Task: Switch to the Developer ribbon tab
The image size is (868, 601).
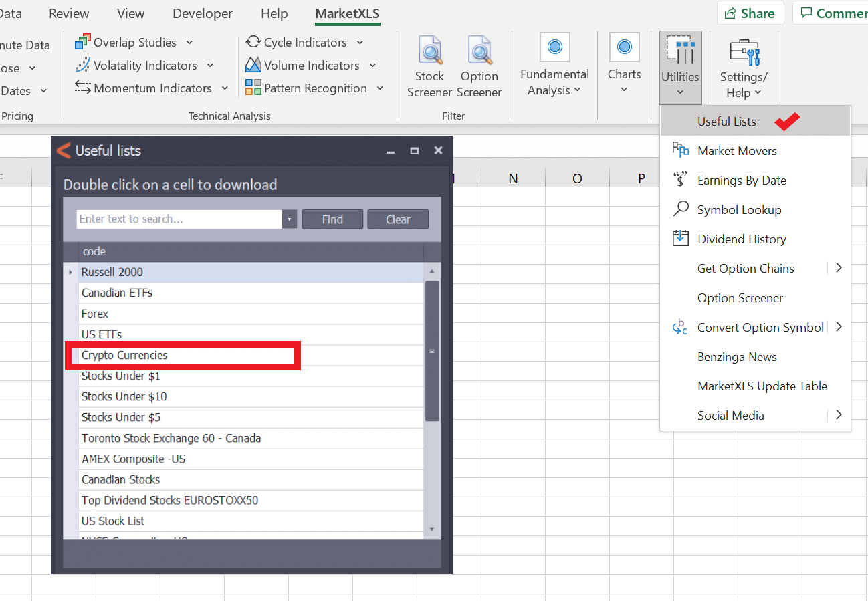Action: pos(203,13)
